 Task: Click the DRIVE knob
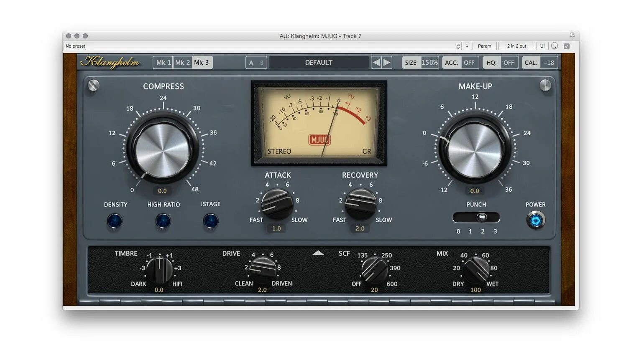(263, 270)
